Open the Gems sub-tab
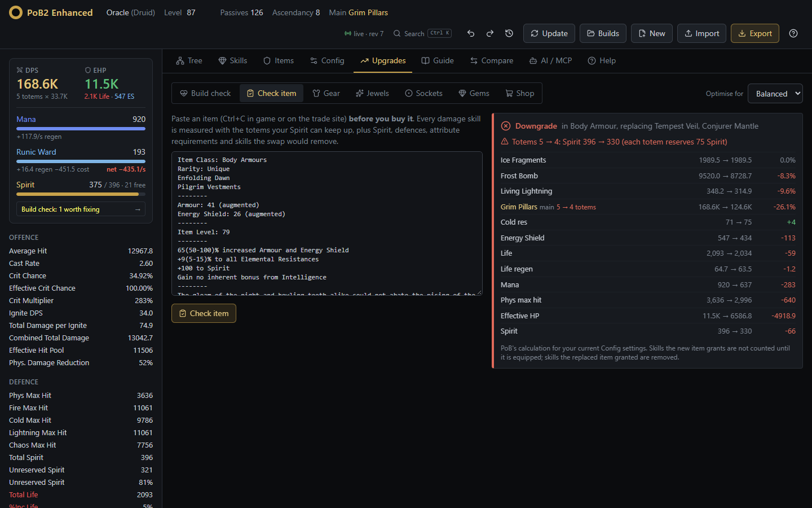Image resolution: width=812 pixels, height=508 pixels. click(474, 93)
